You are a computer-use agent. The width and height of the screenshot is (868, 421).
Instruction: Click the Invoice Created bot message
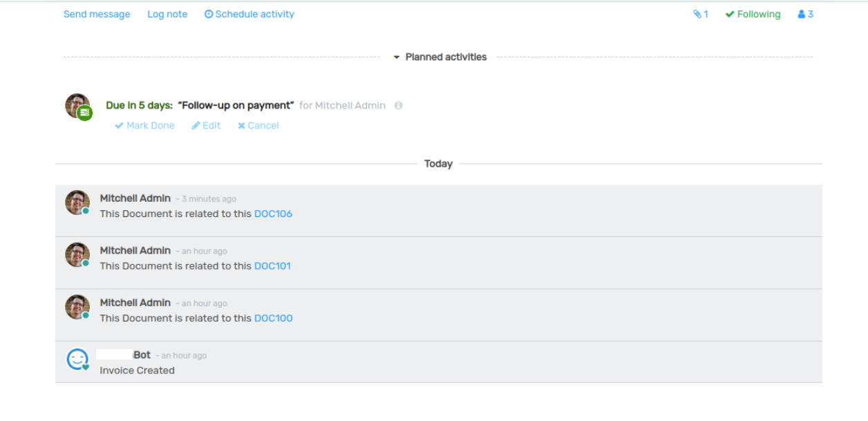(138, 371)
